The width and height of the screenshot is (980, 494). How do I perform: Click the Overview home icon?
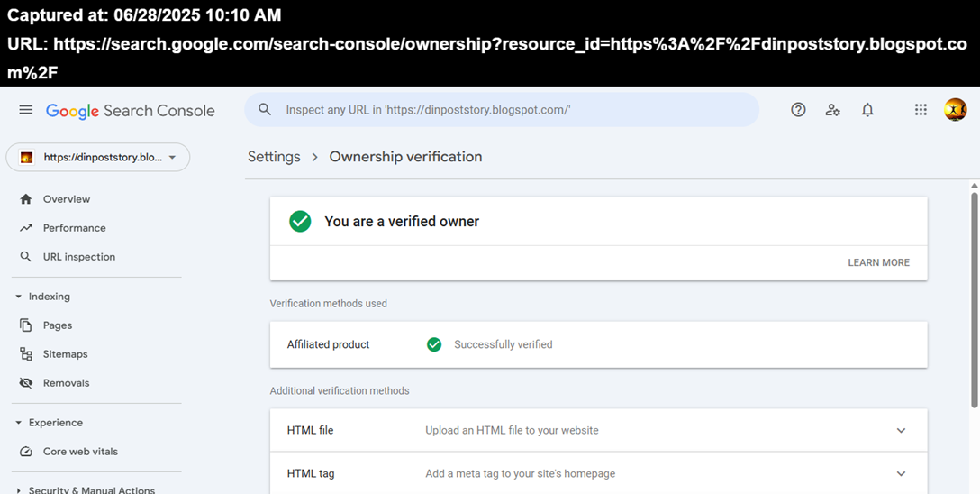pos(25,199)
